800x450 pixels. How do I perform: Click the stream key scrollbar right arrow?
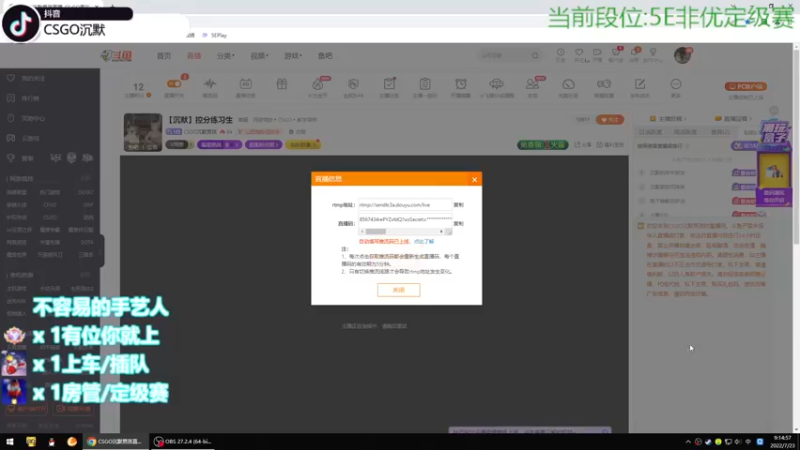[x=441, y=232]
